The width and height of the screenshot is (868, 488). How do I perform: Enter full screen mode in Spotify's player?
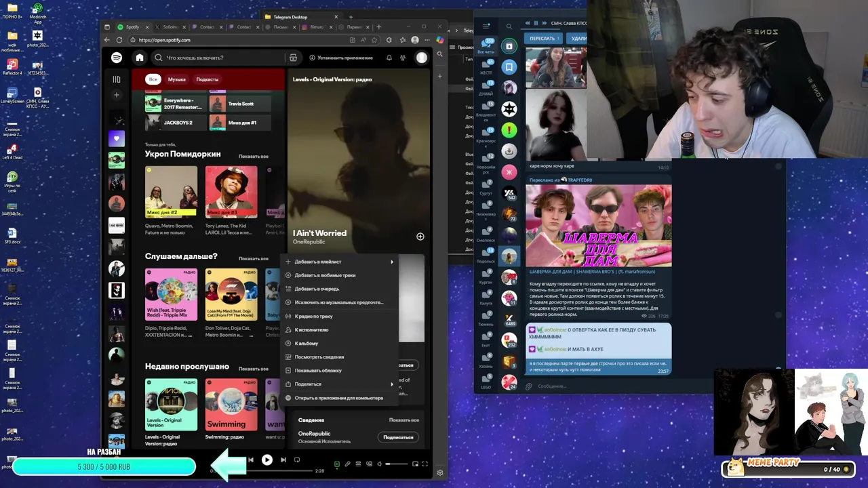(425, 464)
